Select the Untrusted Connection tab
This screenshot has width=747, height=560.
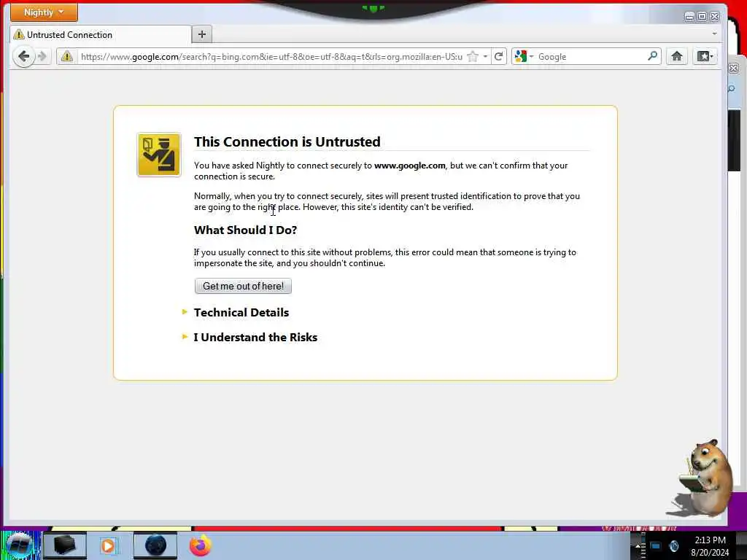(x=100, y=35)
